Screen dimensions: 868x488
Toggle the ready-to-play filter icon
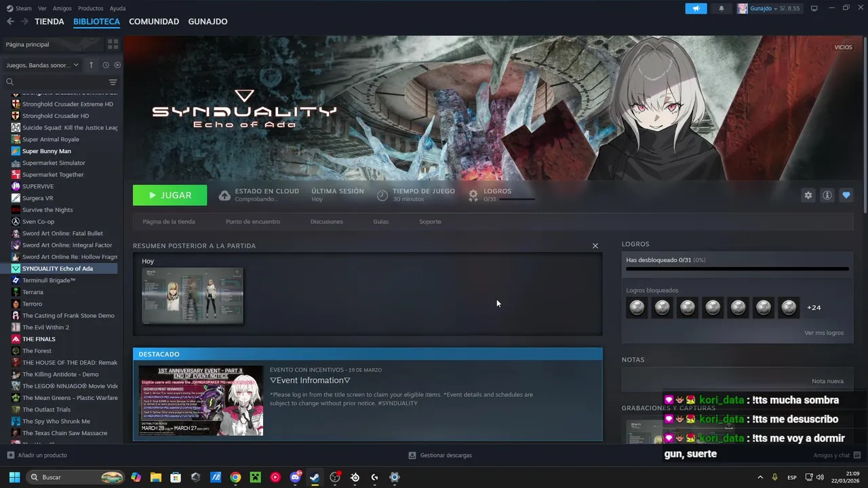[117, 65]
